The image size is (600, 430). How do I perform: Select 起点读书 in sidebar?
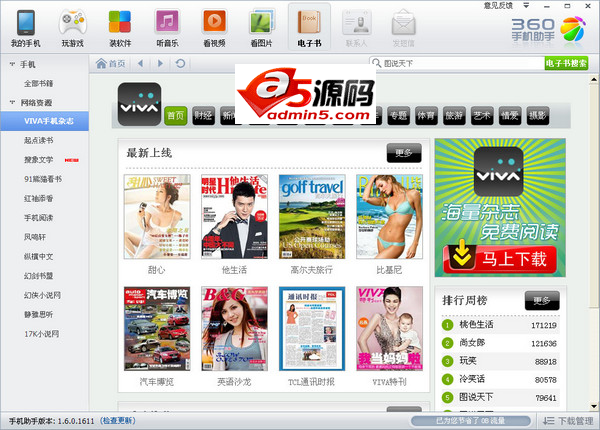pyautogui.click(x=39, y=140)
